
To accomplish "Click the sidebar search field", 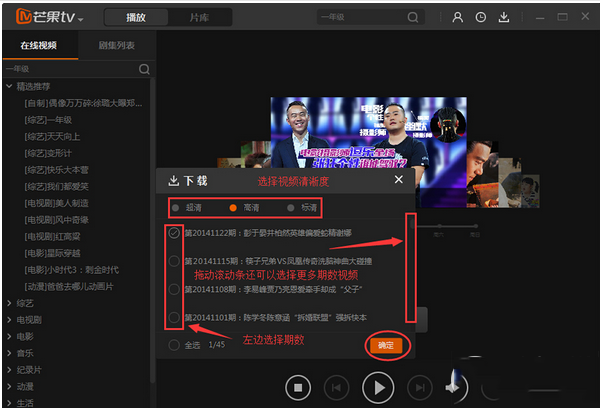I will tap(71, 69).
